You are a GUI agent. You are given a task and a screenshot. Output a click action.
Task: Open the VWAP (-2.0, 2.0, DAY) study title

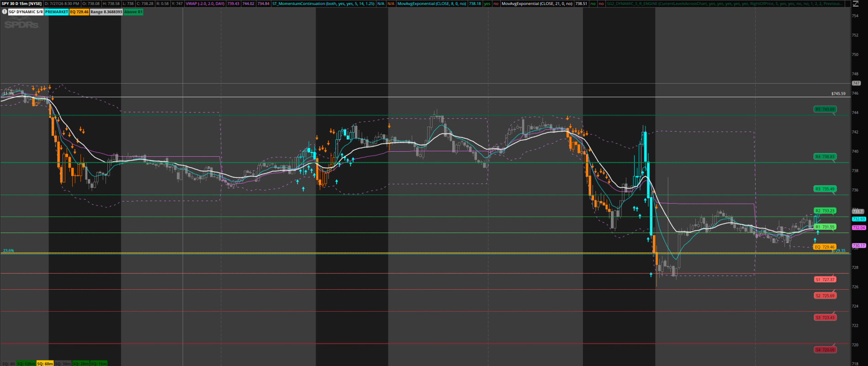[205, 4]
